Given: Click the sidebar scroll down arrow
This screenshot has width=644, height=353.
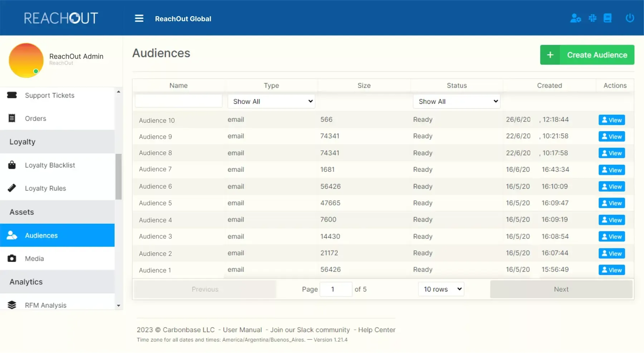Looking at the screenshot, I should coord(118,306).
